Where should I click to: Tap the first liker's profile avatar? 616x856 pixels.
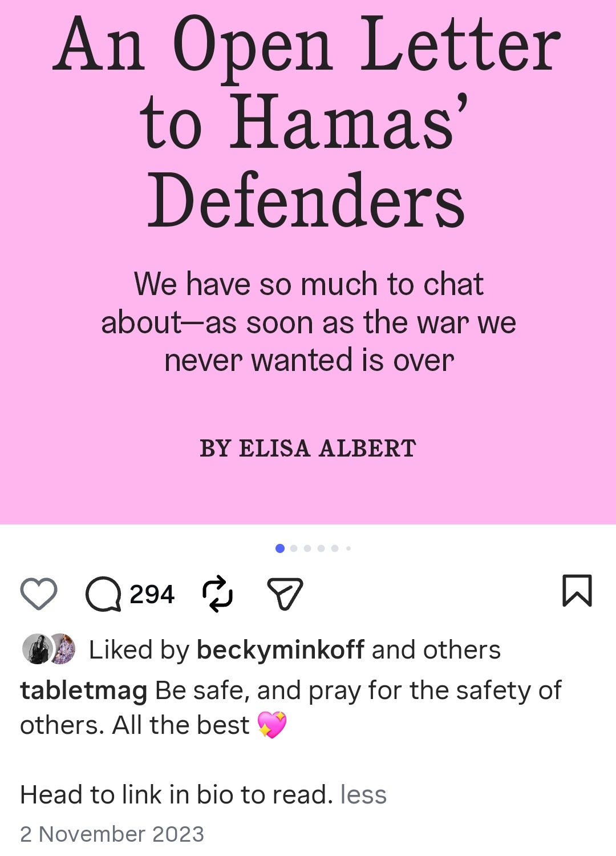(37, 649)
